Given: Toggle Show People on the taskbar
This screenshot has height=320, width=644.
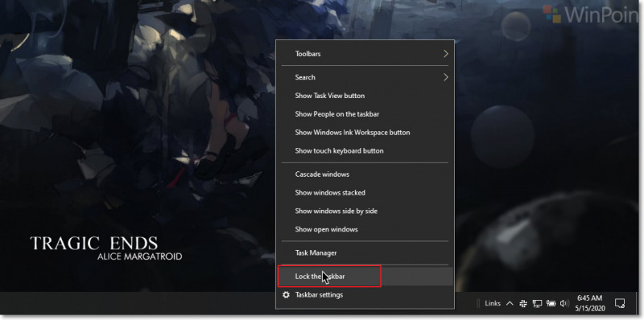Looking at the screenshot, I should point(365,114).
